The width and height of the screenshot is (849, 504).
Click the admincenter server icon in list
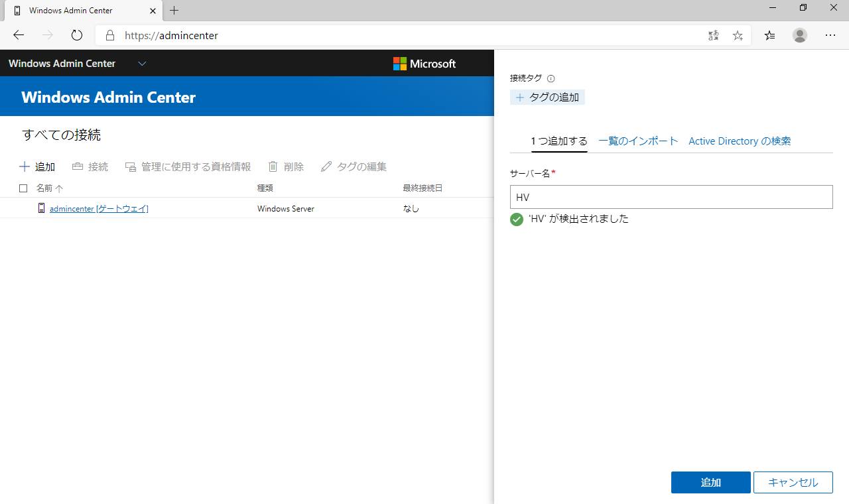coord(41,208)
